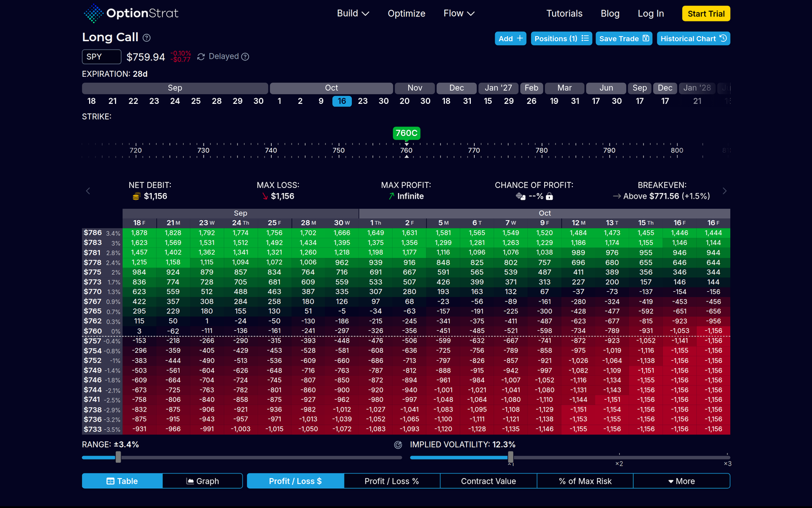Click the 770 strike on the ruler
Screen dimensions: 812x508
click(x=474, y=150)
